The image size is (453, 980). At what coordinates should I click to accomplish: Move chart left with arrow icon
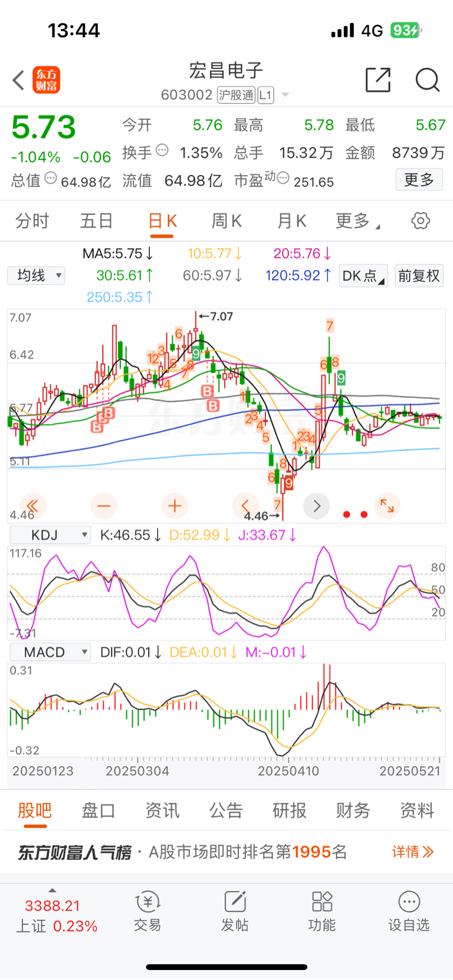click(x=245, y=506)
